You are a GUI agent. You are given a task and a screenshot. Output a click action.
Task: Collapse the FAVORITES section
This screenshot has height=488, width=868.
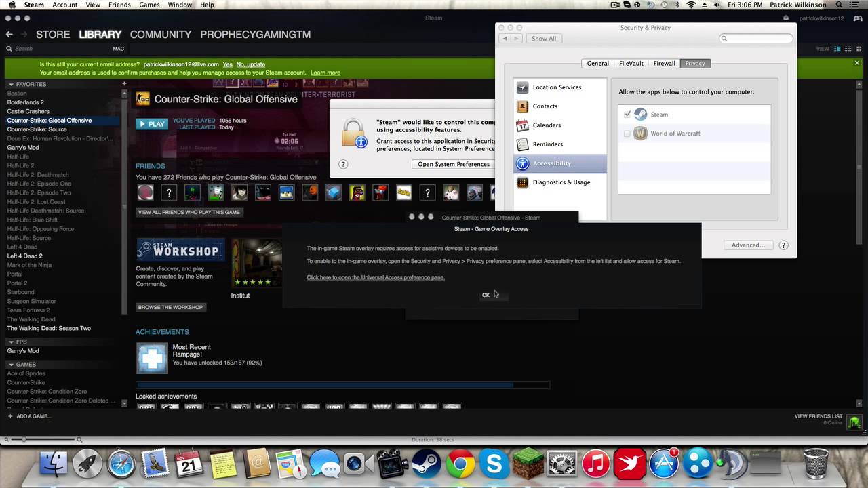click(11, 85)
